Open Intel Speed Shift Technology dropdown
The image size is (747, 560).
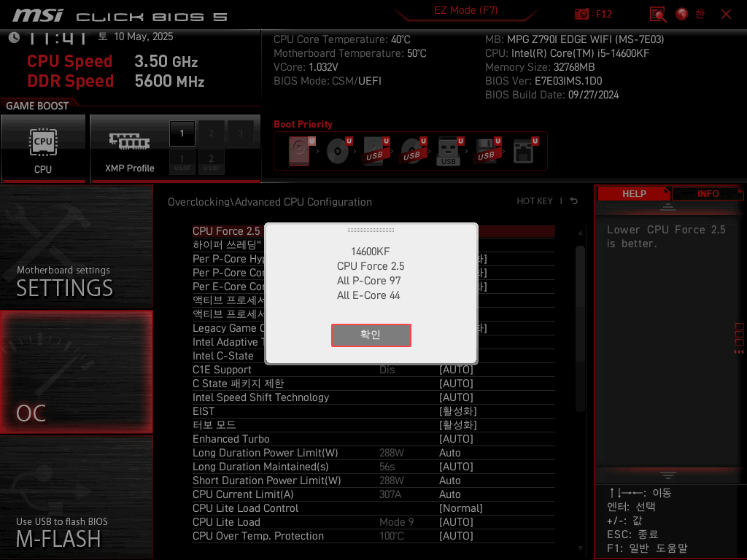point(456,397)
